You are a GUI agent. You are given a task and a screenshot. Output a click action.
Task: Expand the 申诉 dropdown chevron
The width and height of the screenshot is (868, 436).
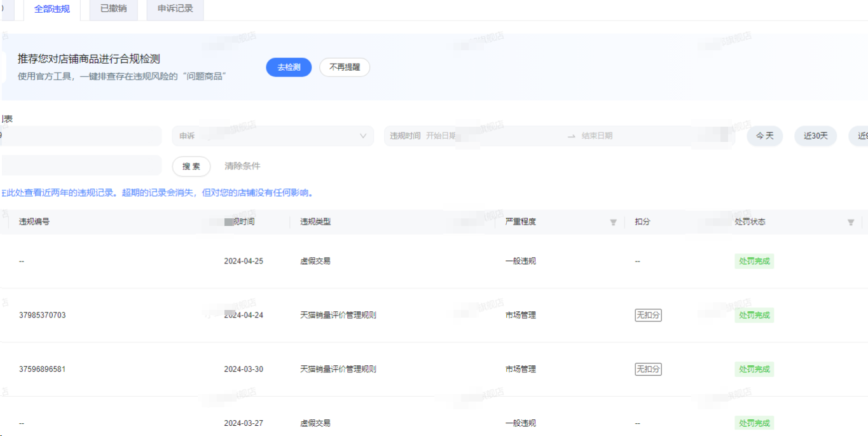[363, 136]
